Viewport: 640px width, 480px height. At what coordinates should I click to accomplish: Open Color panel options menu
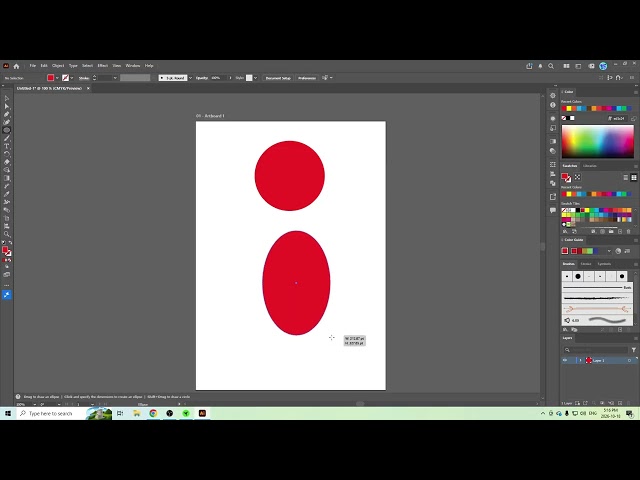click(x=636, y=92)
